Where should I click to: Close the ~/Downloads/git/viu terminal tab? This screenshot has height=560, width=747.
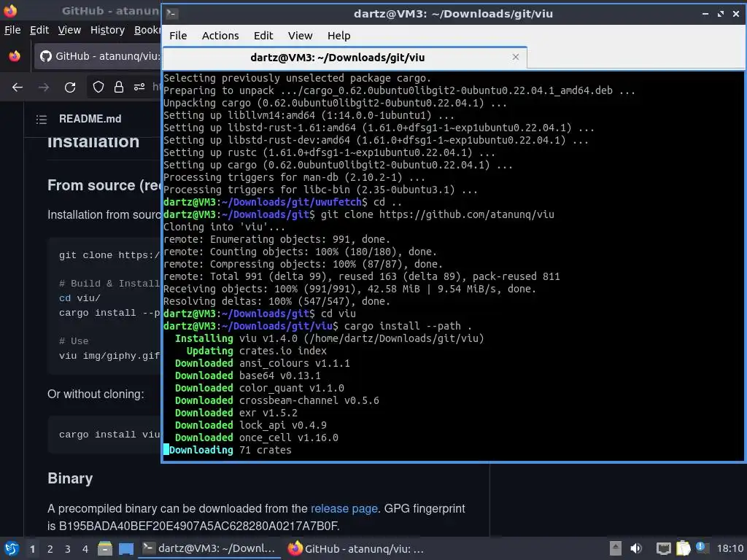516,57
